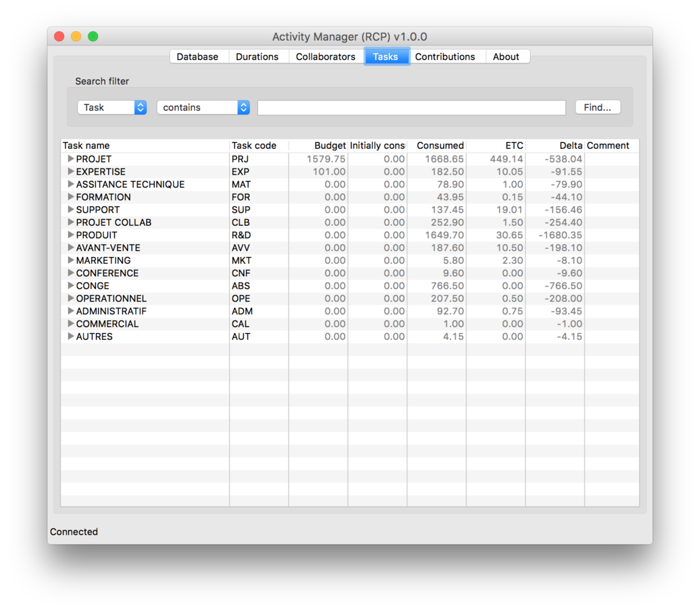Click delta value -254.40

tap(563, 222)
